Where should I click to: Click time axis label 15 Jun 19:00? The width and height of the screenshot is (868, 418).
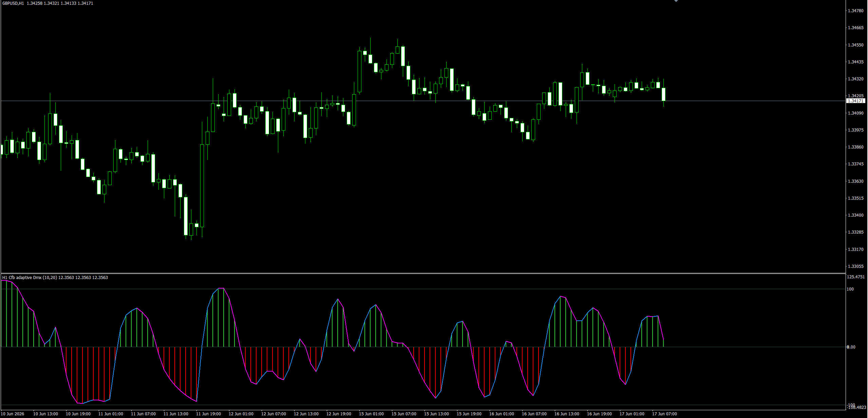pos(469,414)
